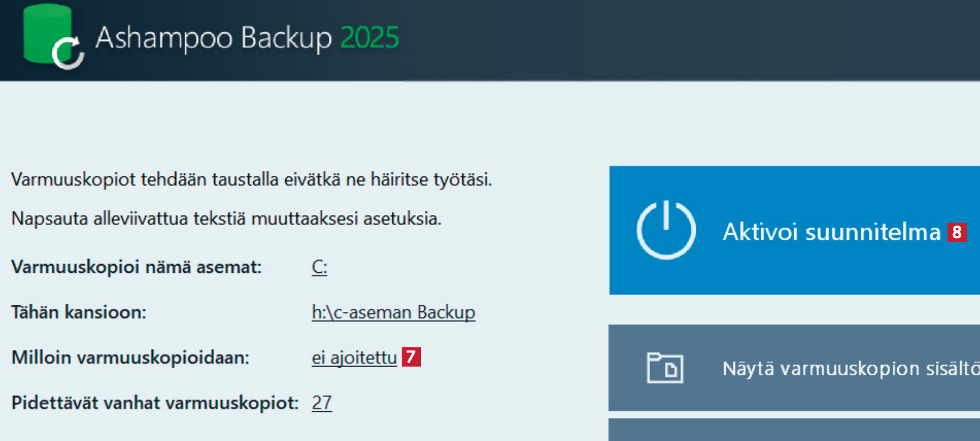The image size is (980, 441).
Task: Select the Pidettävät vanhat varmuuskopiot label
Action: click(155, 403)
